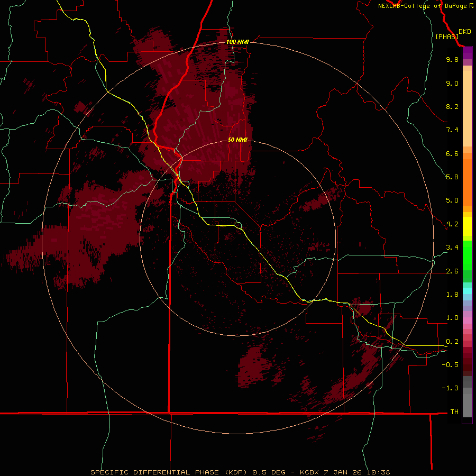Click the 100 NMI range ring label

coord(237,42)
